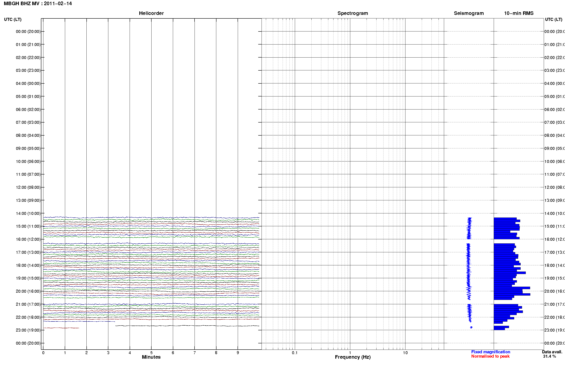Click the left '14:00 (10:00)' time label
Viewport: 588px width, 368px height.
[28, 213]
